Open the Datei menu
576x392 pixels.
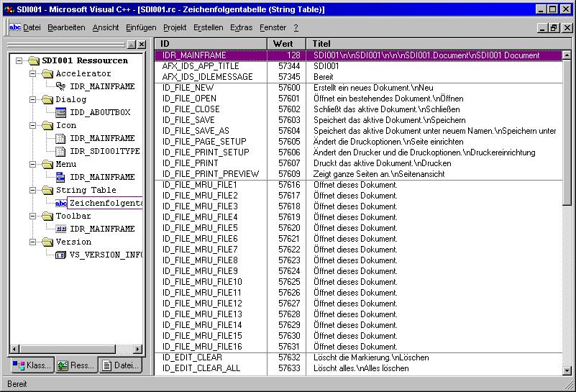(x=32, y=27)
